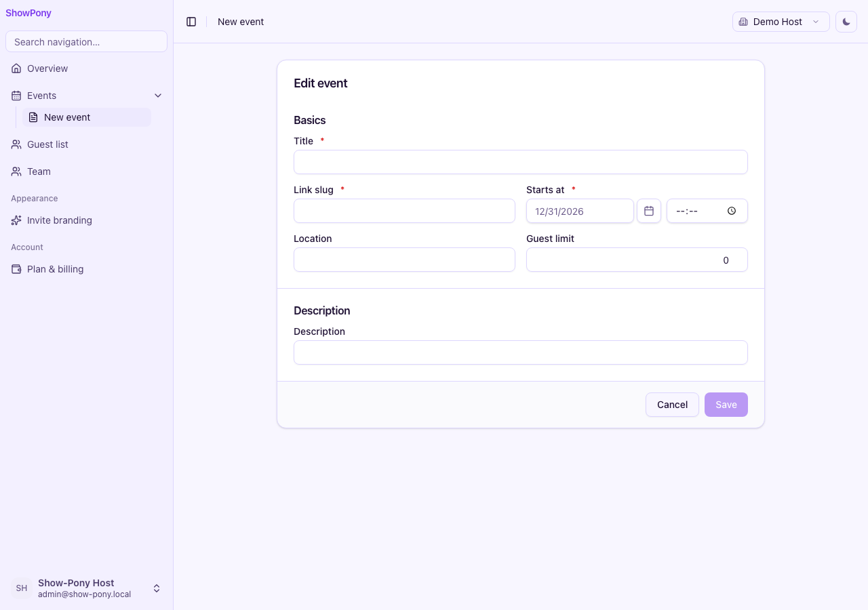Screen dimensions: 868x610
Task: Focus the Search navigation field
Action: [x=86, y=41]
